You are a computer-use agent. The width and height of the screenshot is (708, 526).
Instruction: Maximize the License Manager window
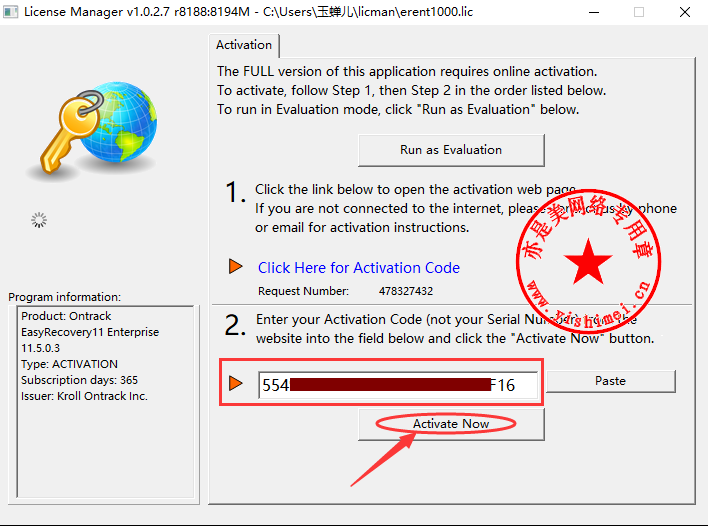click(639, 12)
